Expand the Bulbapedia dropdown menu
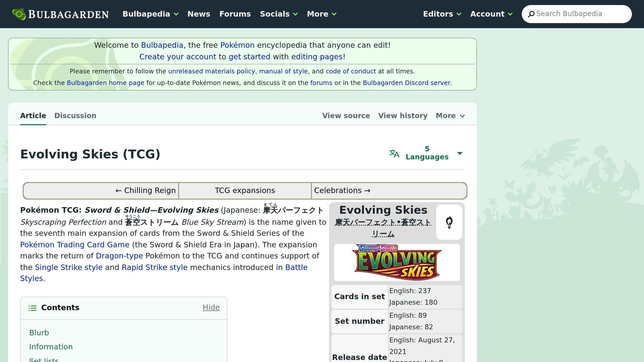The image size is (644, 362). 150,14
